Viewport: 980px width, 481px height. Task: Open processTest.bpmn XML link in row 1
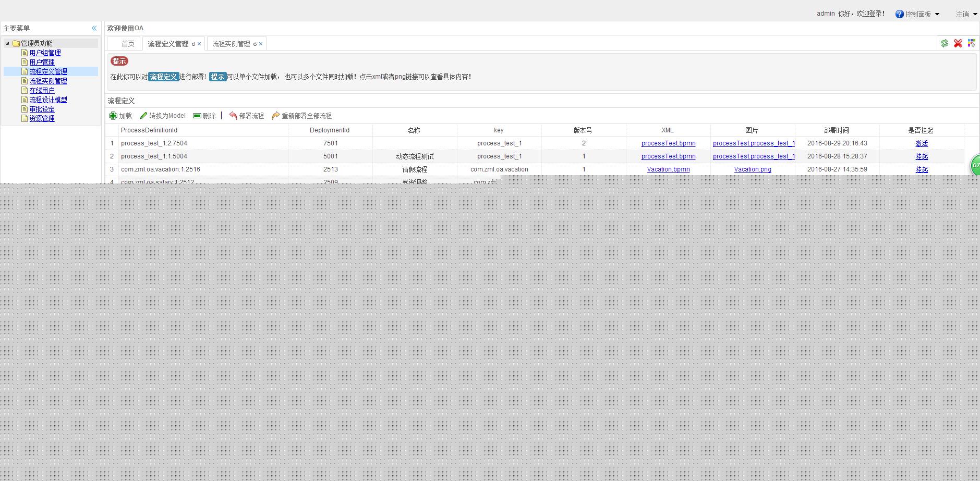[x=668, y=143]
